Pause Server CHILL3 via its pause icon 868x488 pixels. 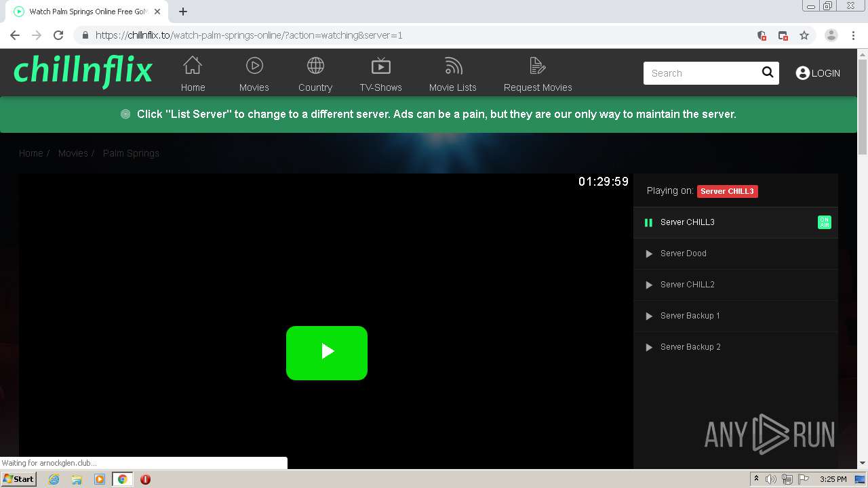(x=648, y=222)
